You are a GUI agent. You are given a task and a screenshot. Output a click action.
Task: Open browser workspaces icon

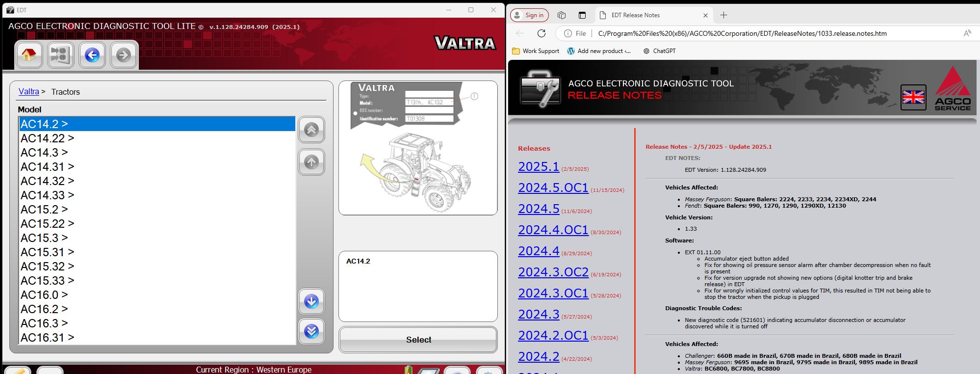[562, 15]
